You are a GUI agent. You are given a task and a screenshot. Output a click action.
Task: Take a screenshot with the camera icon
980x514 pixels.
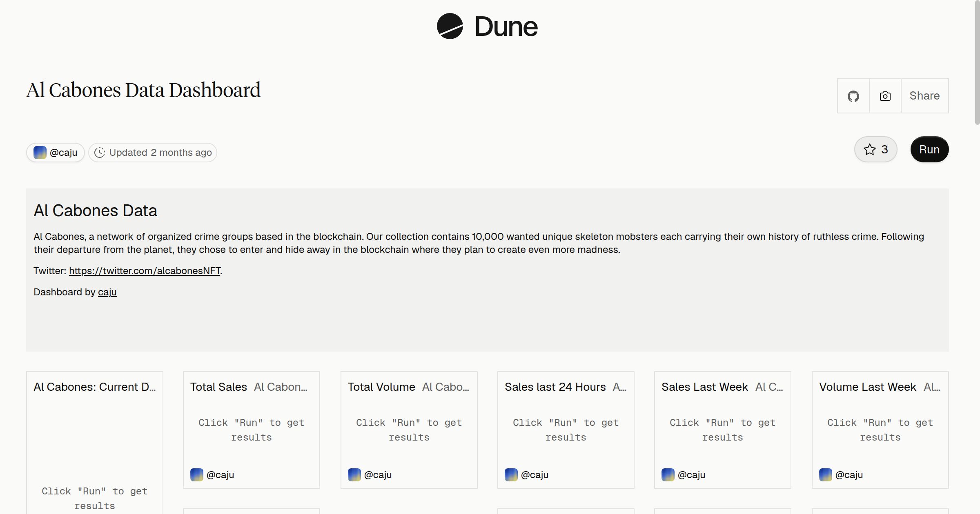tap(885, 96)
